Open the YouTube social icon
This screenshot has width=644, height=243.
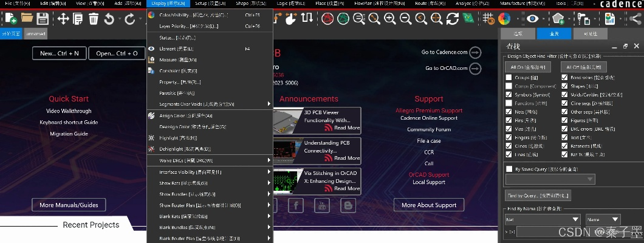(x=322, y=205)
